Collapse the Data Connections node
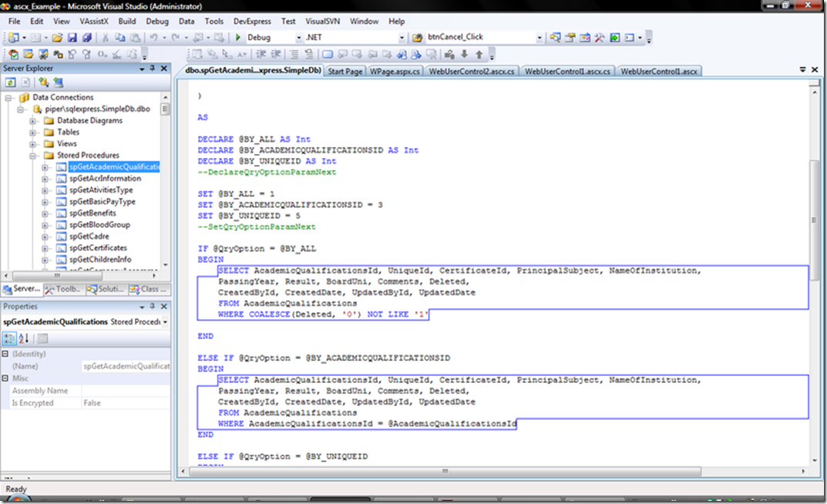Viewport: 827px width, 504px height. pos(8,98)
